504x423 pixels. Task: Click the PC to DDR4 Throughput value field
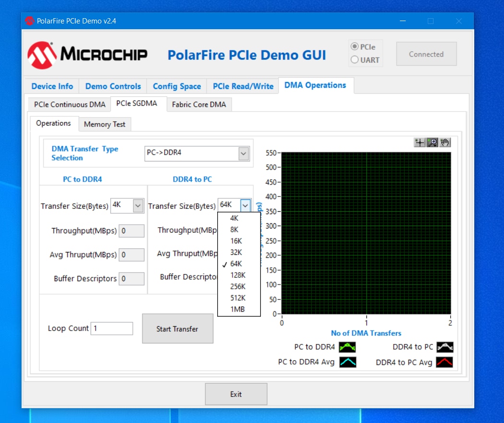(x=131, y=230)
